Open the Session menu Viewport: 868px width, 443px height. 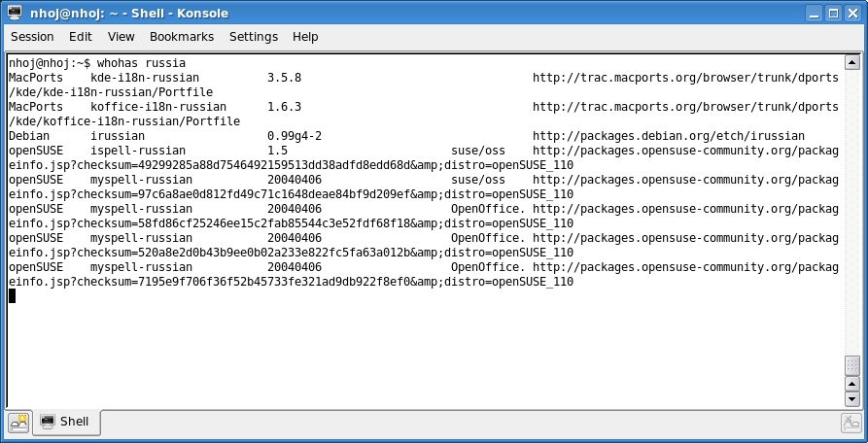pos(32,37)
